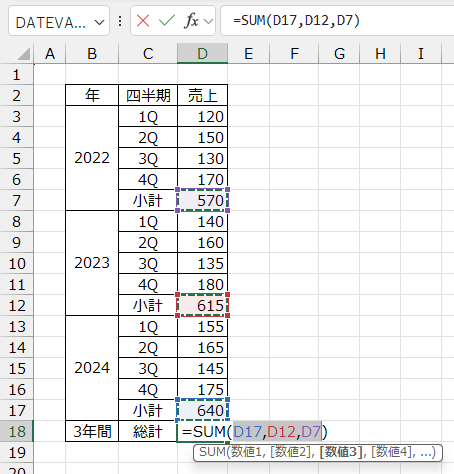
Task: Select column H header
Action: (380, 53)
